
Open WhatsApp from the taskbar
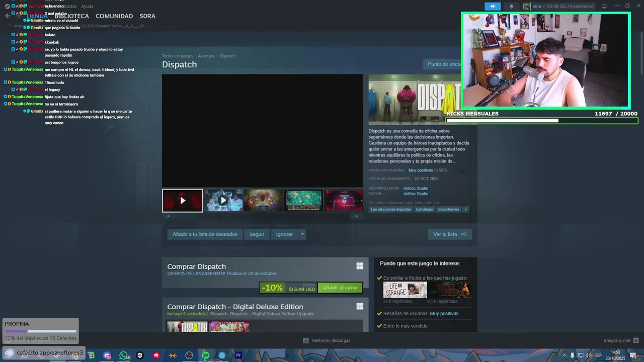[123, 355]
